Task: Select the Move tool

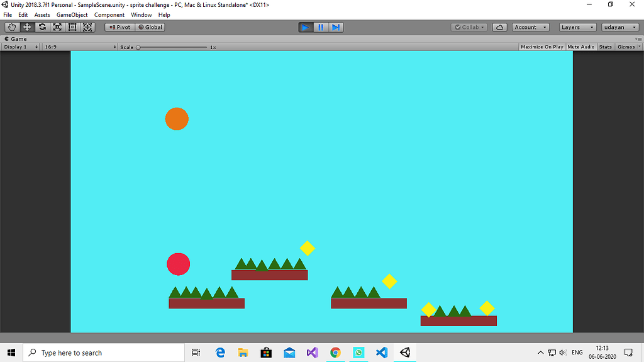Action: click(27, 27)
